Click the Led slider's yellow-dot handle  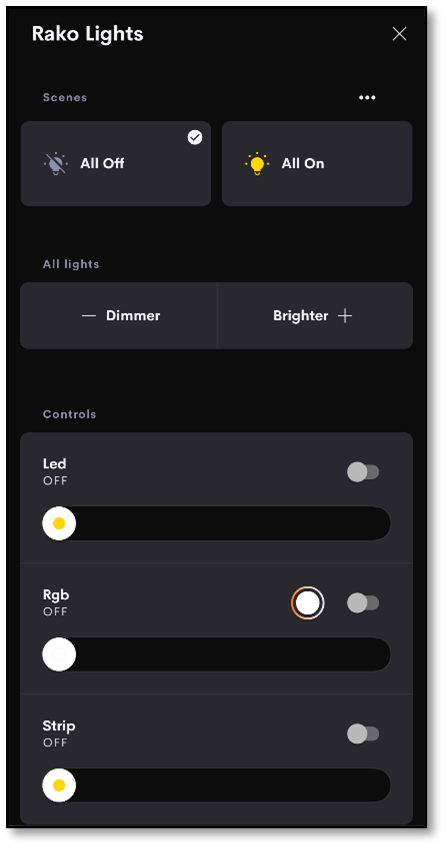(59, 523)
